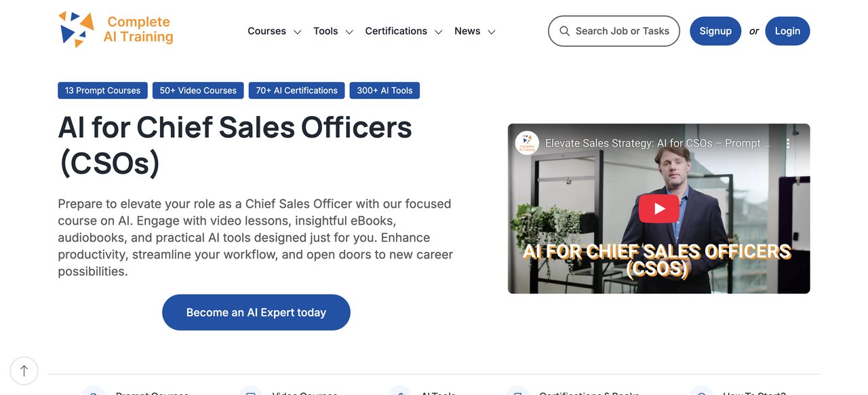This screenshot has width=868, height=395.
Task: Click the AI for Chief Sales Officers heading
Action: pyautogui.click(x=235, y=145)
